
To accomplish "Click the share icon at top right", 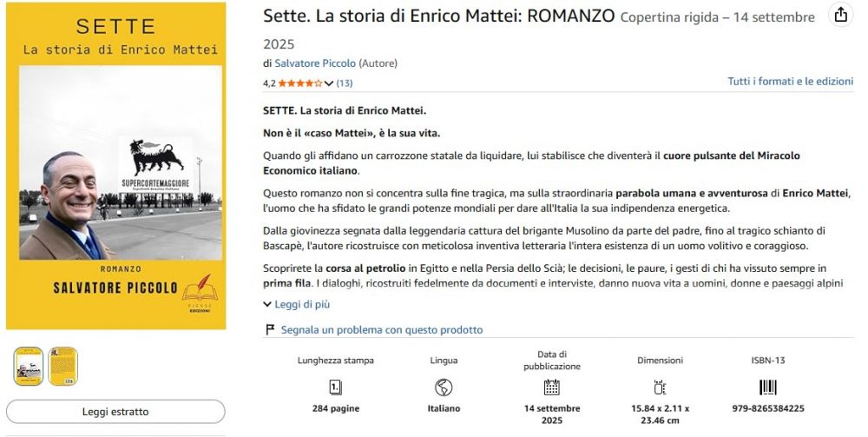I will (x=840, y=16).
